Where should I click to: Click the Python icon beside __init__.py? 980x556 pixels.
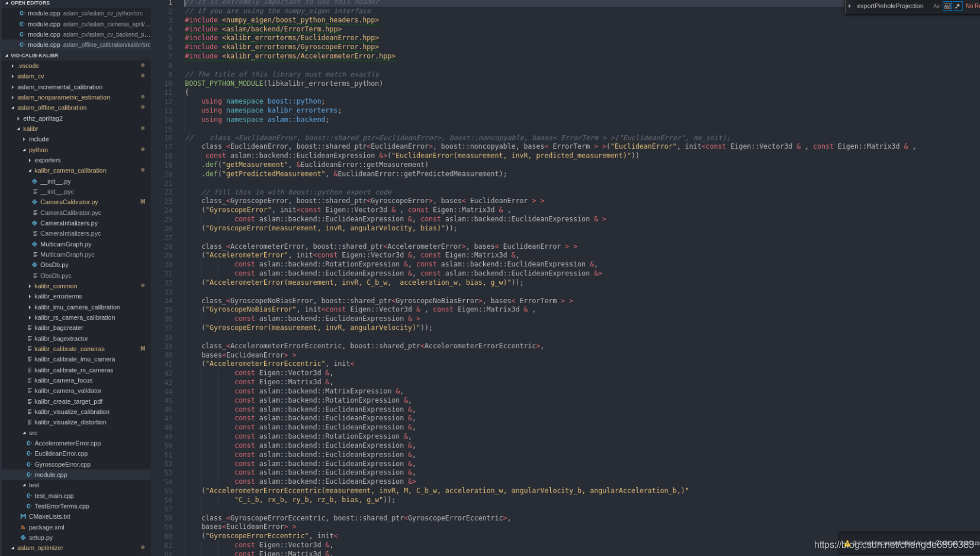click(x=35, y=181)
